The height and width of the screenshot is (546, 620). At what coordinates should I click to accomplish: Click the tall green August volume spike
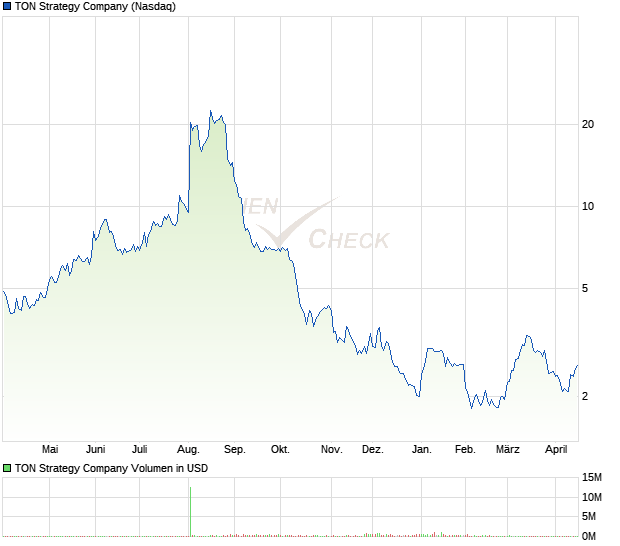tap(191, 512)
